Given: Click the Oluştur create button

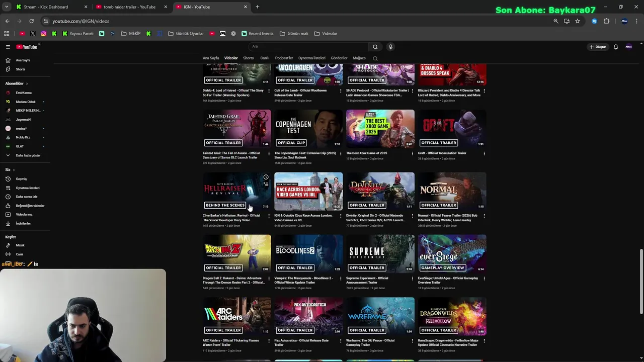Looking at the screenshot, I should pos(598,47).
